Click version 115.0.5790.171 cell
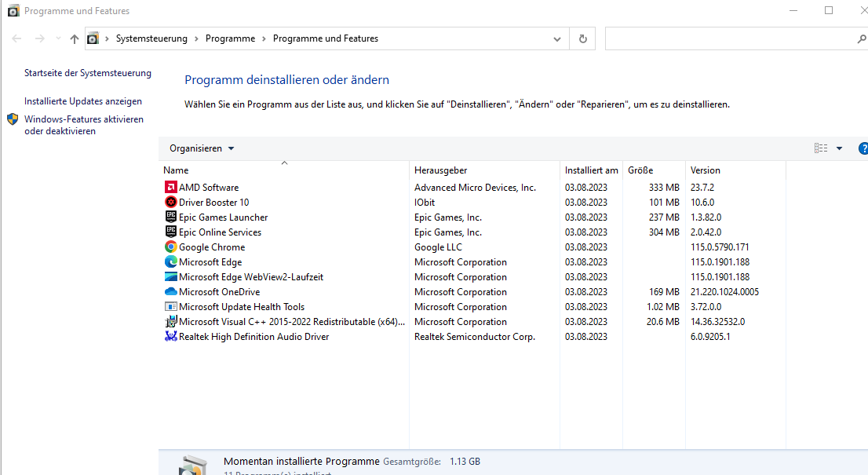The width and height of the screenshot is (868, 475). (x=720, y=247)
